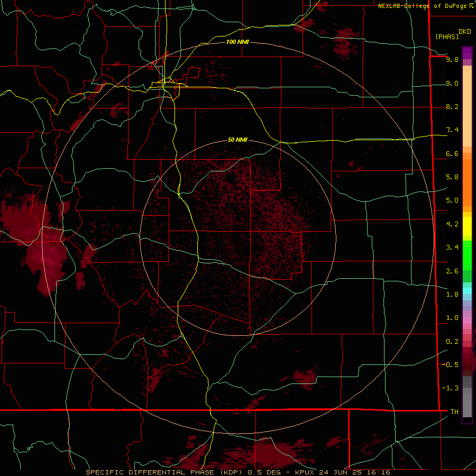Pick the orange segment of the color bar
The image size is (476, 476).
pyautogui.click(x=467, y=183)
